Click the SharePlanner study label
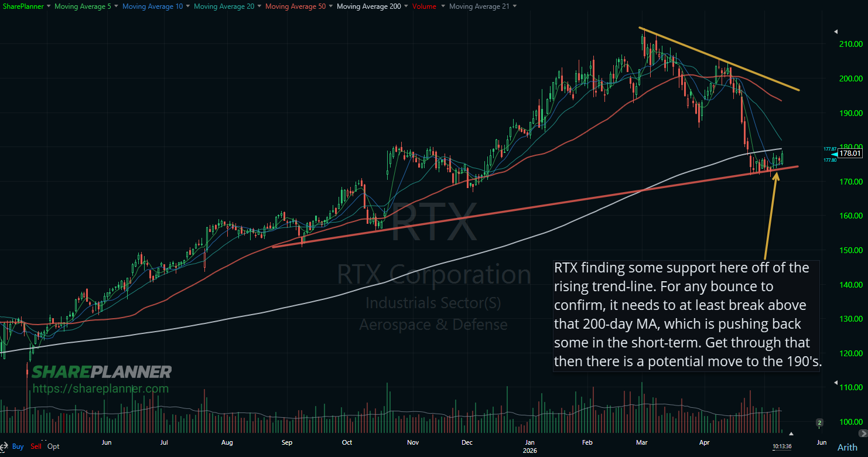Image resolution: width=868 pixels, height=457 pixels. pyautogui.click(x=23, y=6)
